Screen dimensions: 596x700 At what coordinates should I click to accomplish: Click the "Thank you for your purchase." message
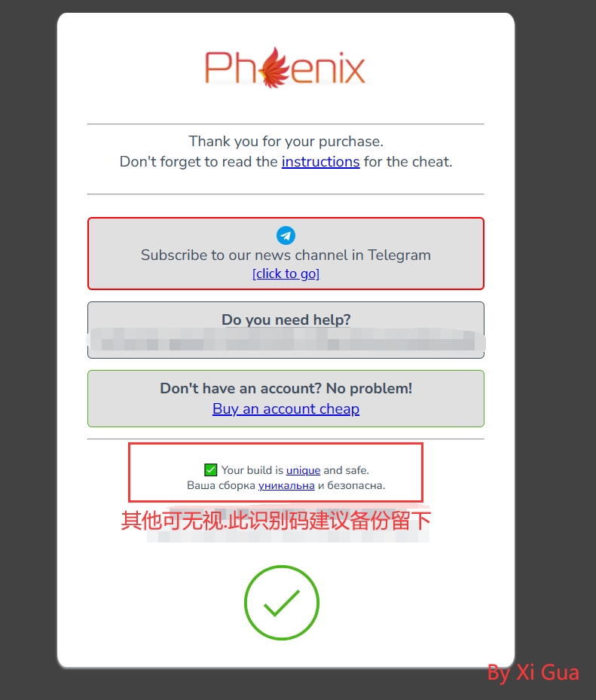[286, 142]
